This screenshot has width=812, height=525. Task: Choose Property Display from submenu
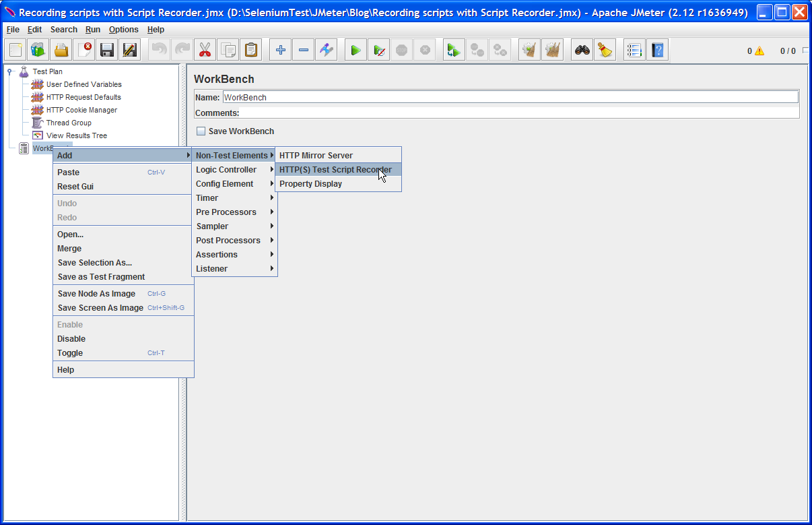pyautogui.click(x=338, y=183)
